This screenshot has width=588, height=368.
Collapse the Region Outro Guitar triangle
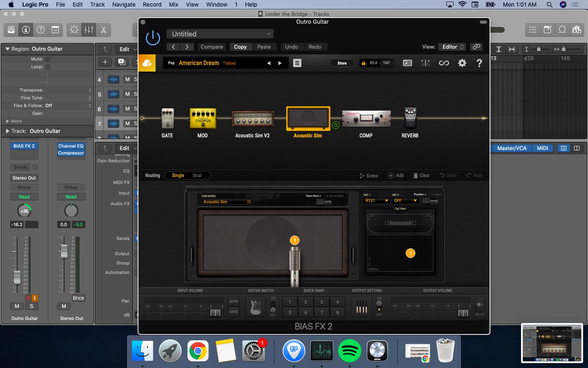point(7,49)
